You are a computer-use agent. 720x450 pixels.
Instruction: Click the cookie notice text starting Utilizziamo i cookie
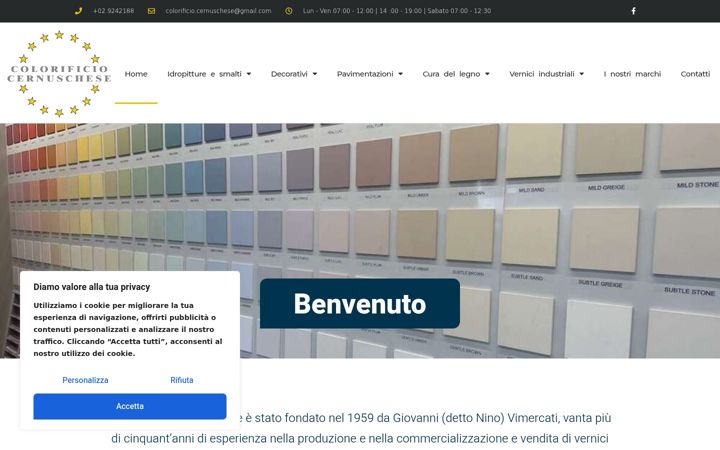128,330
